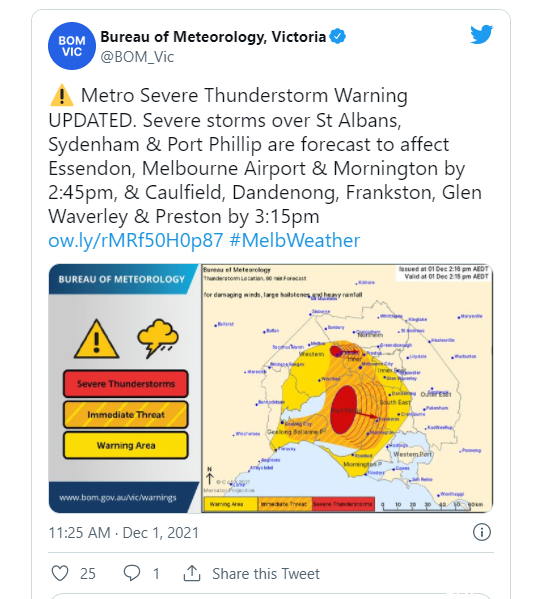Open the 11:25 AM Dec 1, 2021 timestamp
554x599 pixels.
click(x=124, y=533)
